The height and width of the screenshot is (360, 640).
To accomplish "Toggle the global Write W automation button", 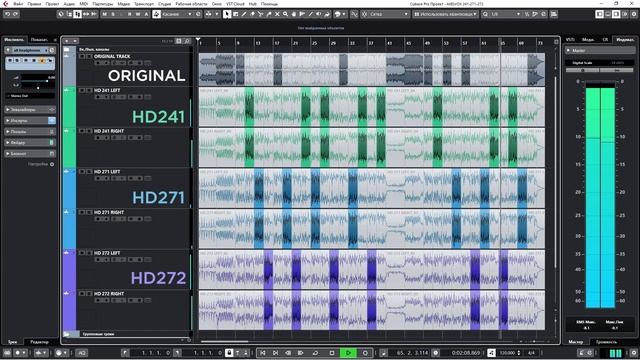I will (x=138, y=14).
